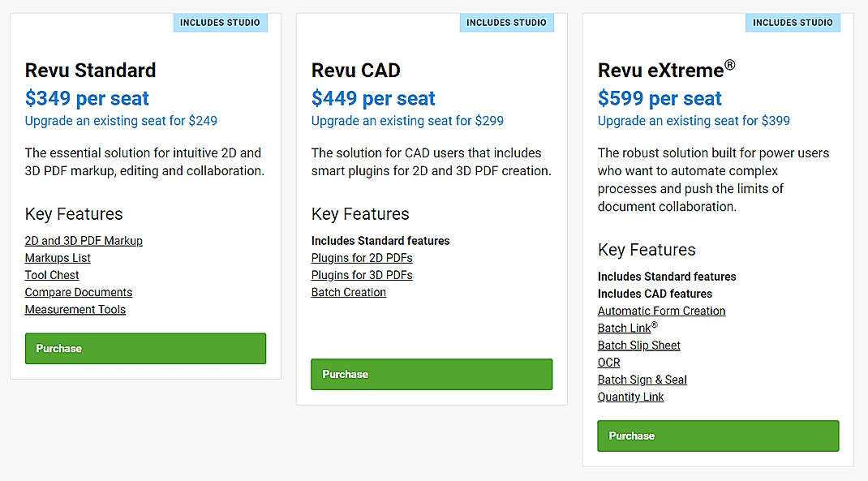The width and height of the screenshot is (868, 481).
Task: Open Plugins for 3D PDFs link
Action: pyautogui.click(x=361, y=274)
